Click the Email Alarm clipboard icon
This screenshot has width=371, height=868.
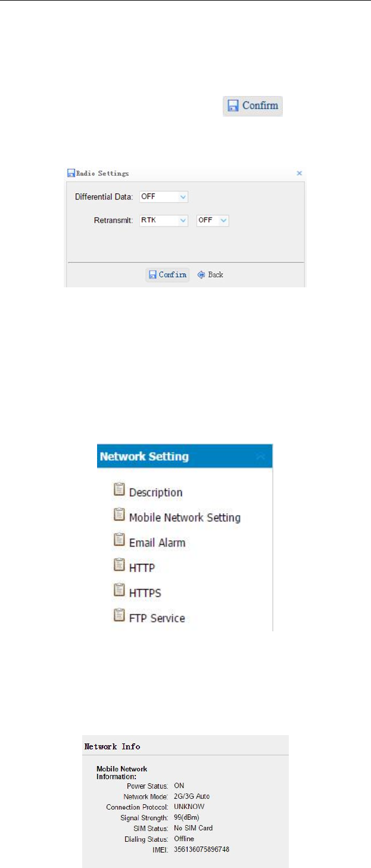coord(119,540)
